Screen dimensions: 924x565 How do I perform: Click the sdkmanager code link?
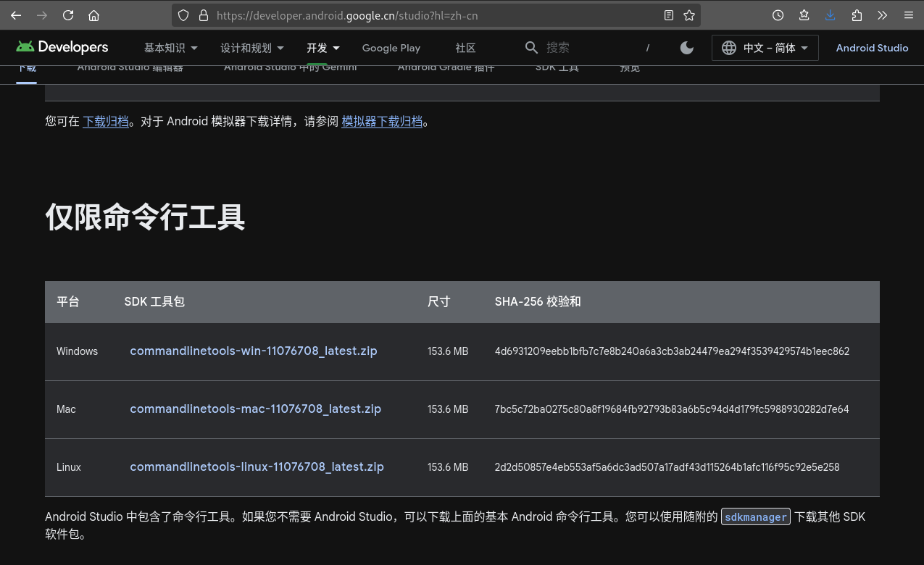click(x=755, y=517)
